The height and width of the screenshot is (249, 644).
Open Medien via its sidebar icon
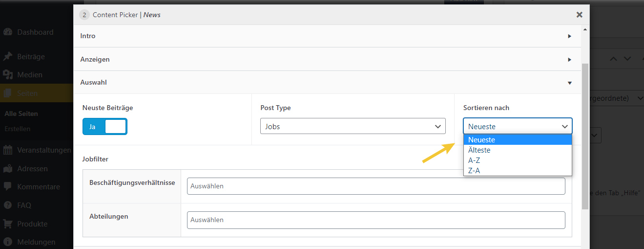coord(8,75)
